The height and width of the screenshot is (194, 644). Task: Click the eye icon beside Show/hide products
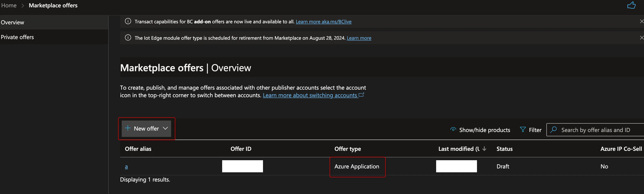[x=453, y=130]
